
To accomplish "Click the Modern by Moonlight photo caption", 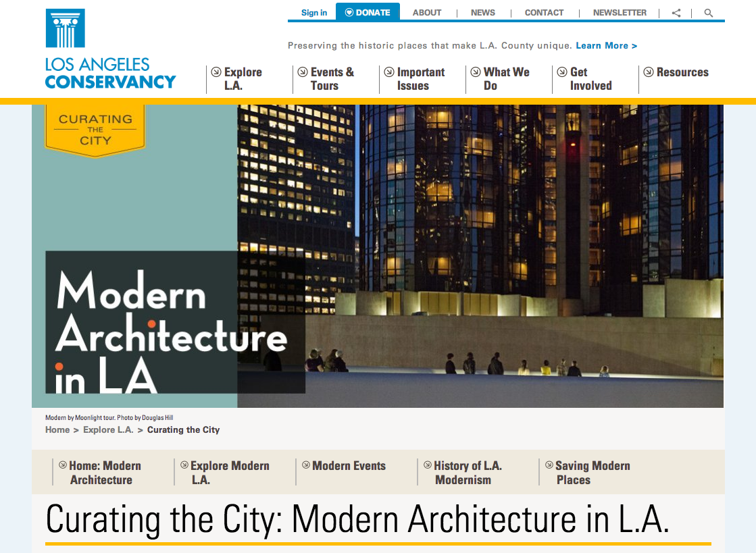I will tap(109, 418).
